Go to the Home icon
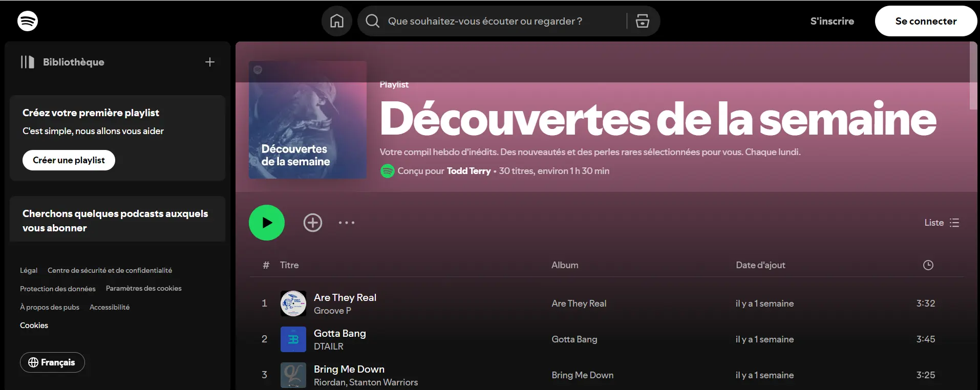Screen dimensions: 980x390 pyautogui.click(x=337, y=21)
